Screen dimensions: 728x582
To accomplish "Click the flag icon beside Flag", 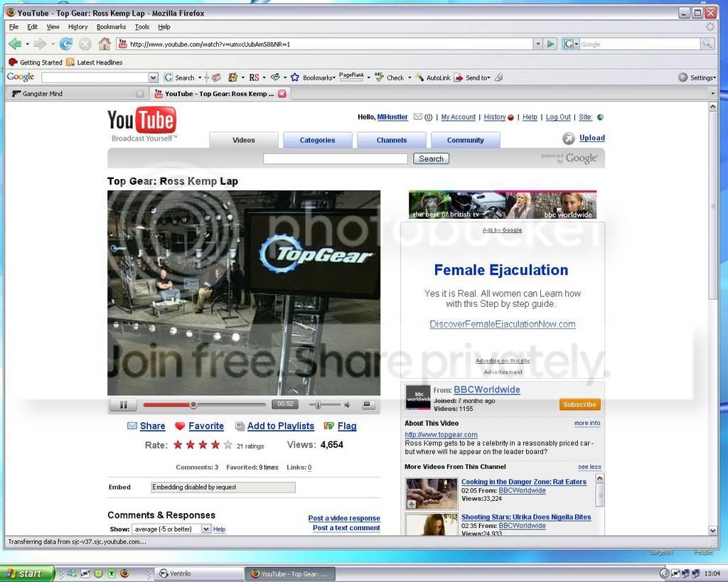I will pos(328,426).
